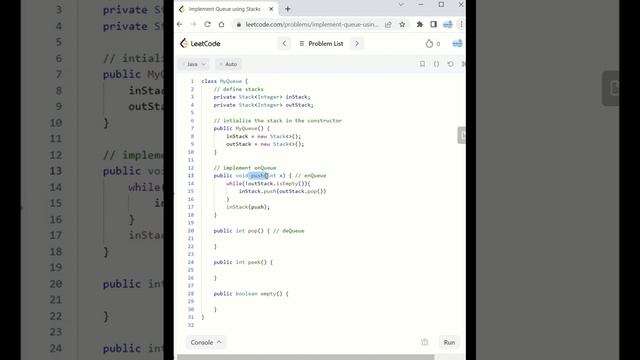Bookmark page with the star icon

click(402, 24)
